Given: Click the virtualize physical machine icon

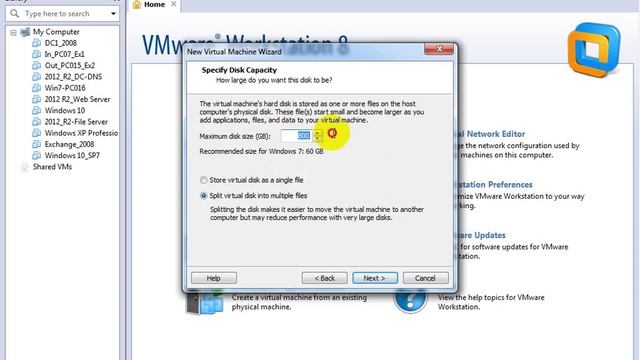Looking at the screenshot, I should point(205,301).
